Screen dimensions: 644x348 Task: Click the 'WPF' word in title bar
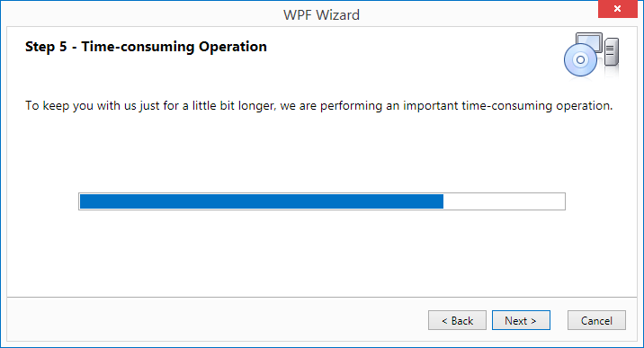(299, 15)
